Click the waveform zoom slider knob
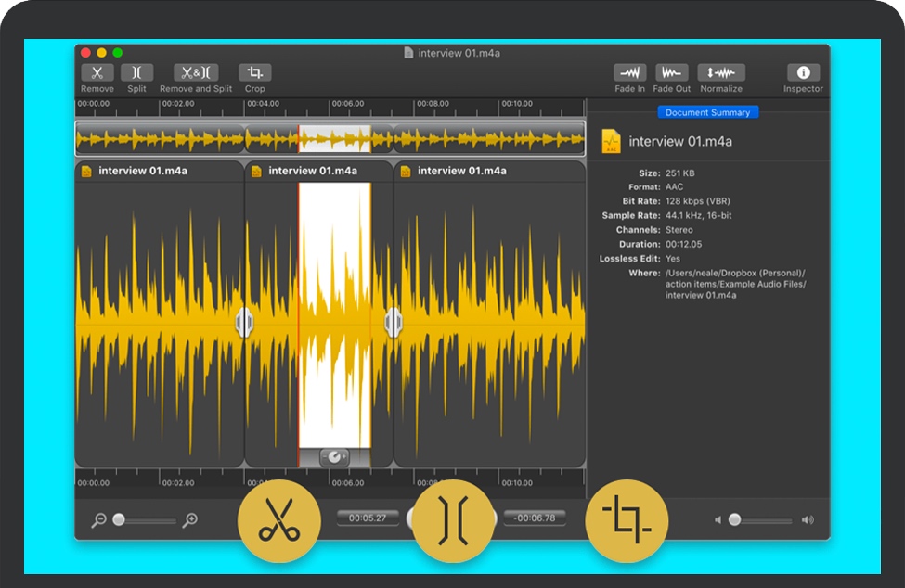This screenshot has height=588, width=905. coord(119,520)
